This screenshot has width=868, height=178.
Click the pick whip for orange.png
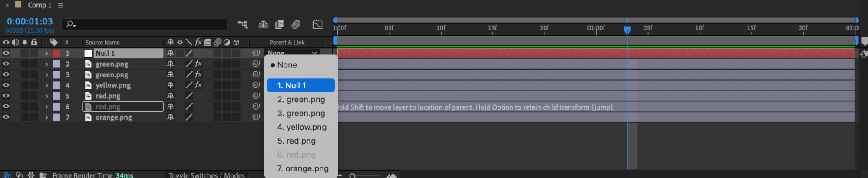pos(256,117)
